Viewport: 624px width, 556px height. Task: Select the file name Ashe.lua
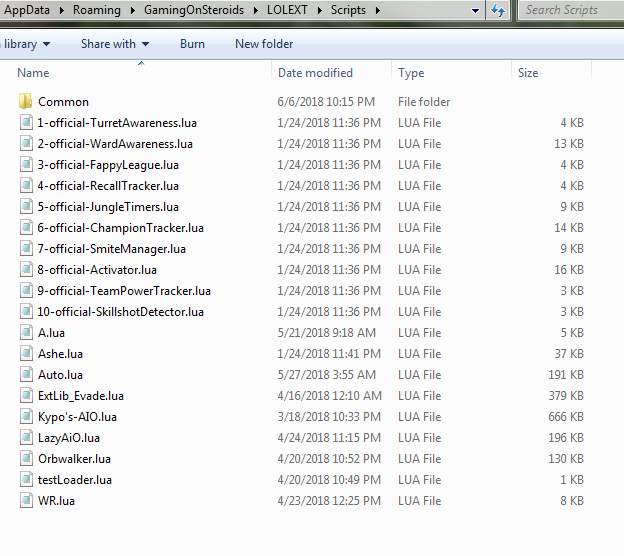point(60,354)
